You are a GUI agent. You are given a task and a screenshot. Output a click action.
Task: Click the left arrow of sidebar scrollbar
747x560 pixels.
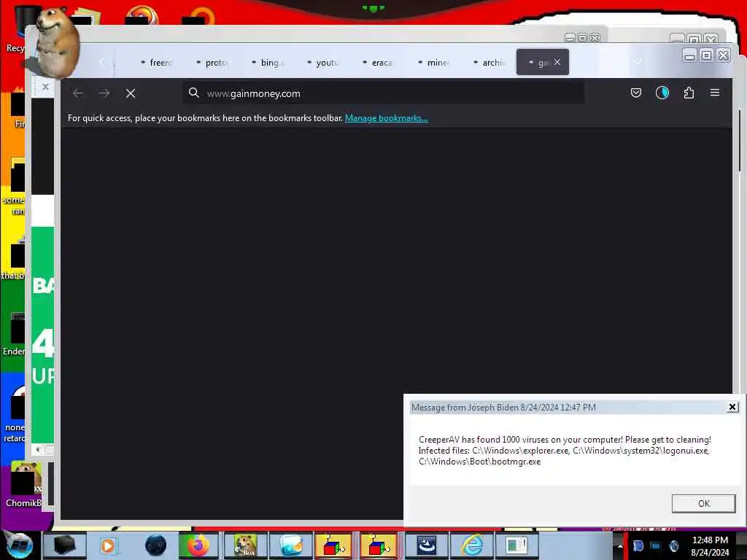pos(37,449)
